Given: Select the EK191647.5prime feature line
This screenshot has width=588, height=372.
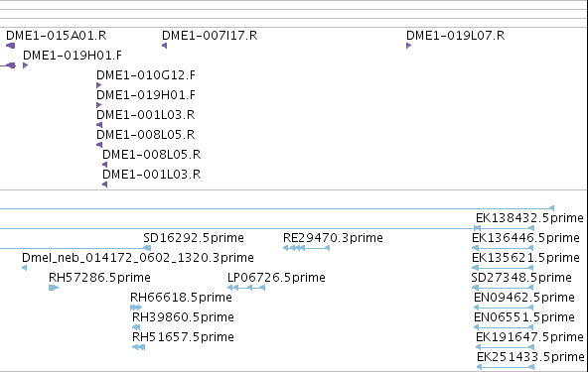Looking at the screenshot, I should click(506, 347).
